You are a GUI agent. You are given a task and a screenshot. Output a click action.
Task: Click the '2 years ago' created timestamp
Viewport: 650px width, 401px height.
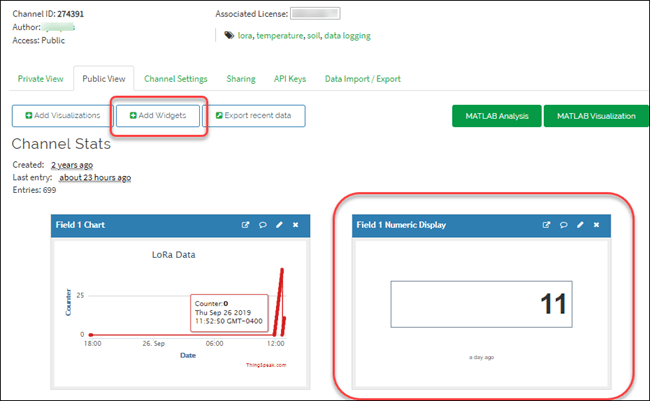[x=72, y=165]
